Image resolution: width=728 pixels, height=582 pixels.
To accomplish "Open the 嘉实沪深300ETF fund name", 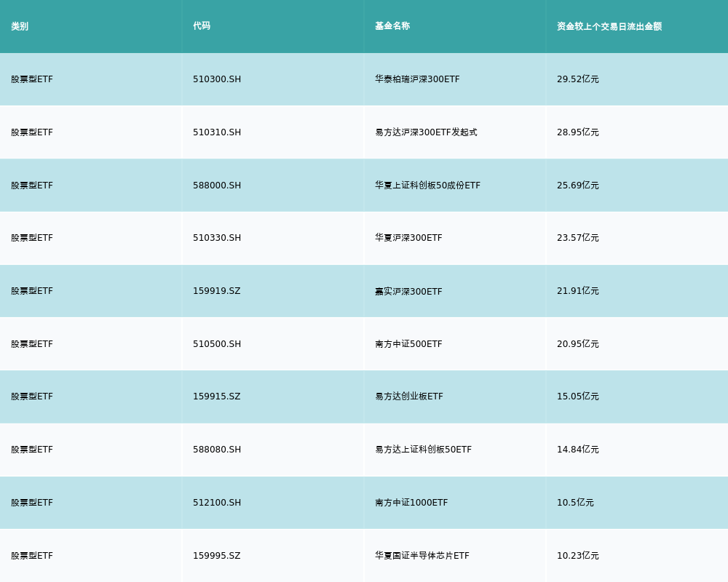I will pyautogui.click(x=408, y=291).
